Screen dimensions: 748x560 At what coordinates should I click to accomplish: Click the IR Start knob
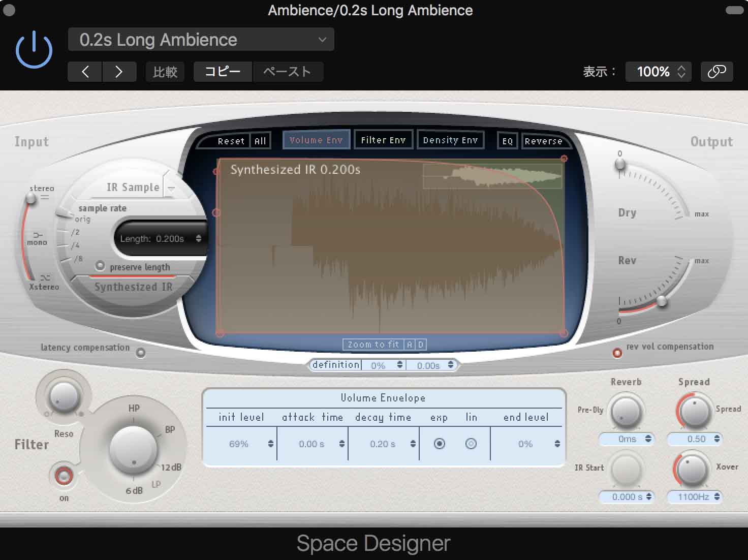[626, 470]
